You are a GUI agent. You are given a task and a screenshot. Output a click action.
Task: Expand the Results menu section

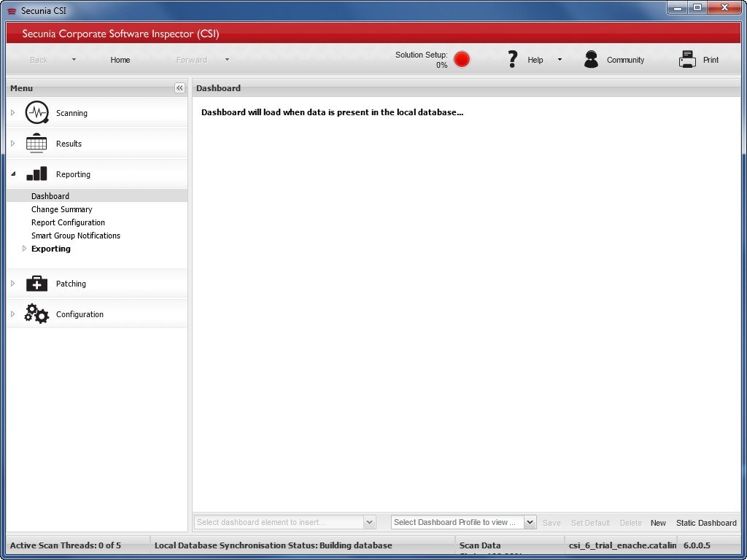(13, 144)
